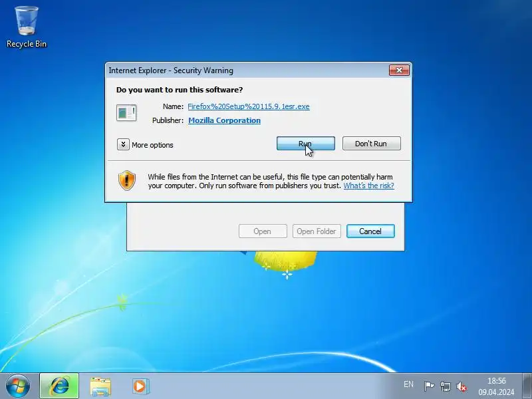This screenshot has width=532, height=399.
Task: Click the disabled Open button
Action: point(263,231)
